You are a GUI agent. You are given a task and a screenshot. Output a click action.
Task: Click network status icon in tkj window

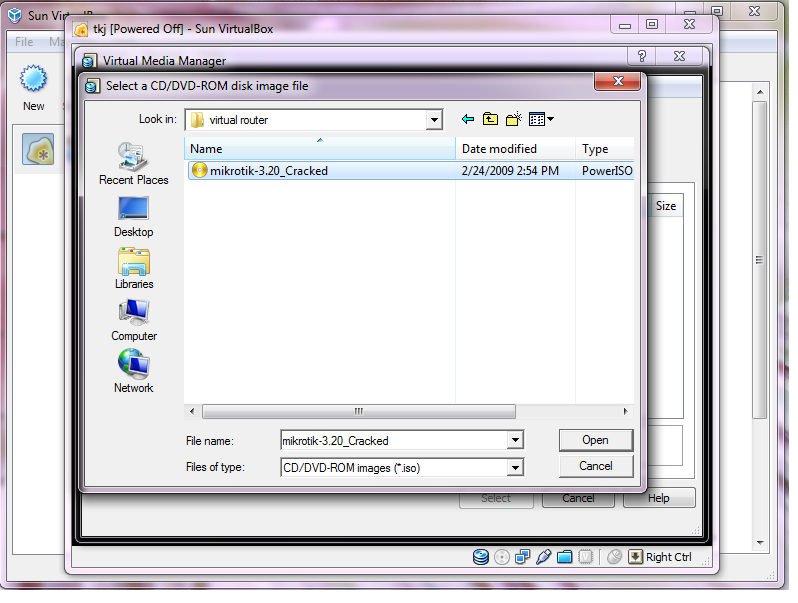523,557
